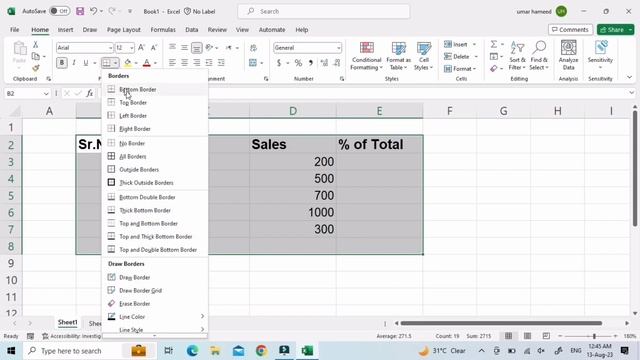This screenshot has height=360, width=640.
Task: Apply percent style format
Action: coord(298,63)
